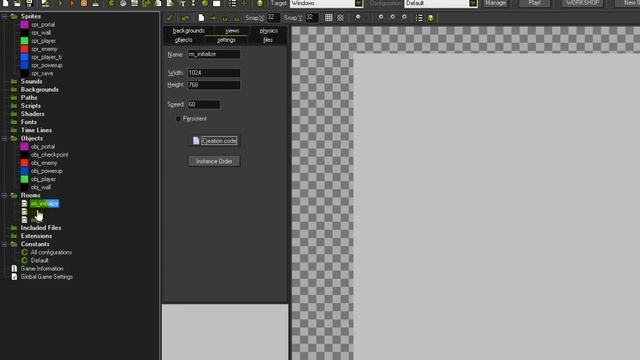
Task: Open the room editor help globe icon
Action: (x=431, y=18)
